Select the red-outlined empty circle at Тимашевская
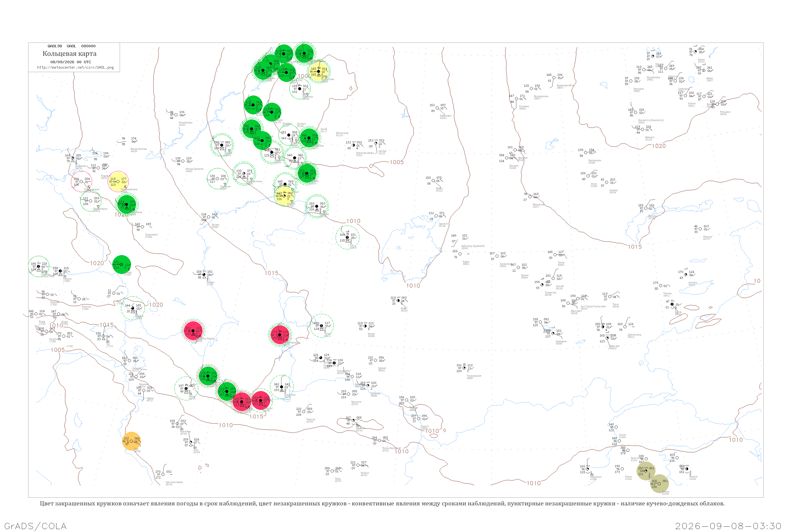Viewport: 798px width, 532px height. (81, 181)
